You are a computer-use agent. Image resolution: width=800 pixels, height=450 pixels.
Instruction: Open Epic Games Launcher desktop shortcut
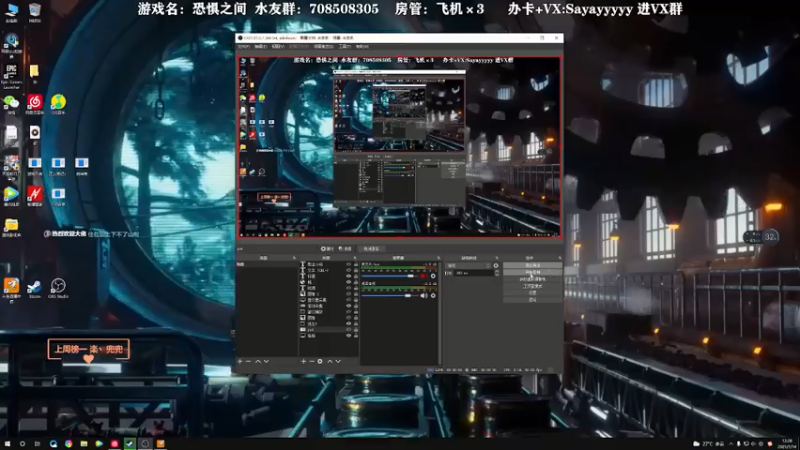[x=11, y=77]
